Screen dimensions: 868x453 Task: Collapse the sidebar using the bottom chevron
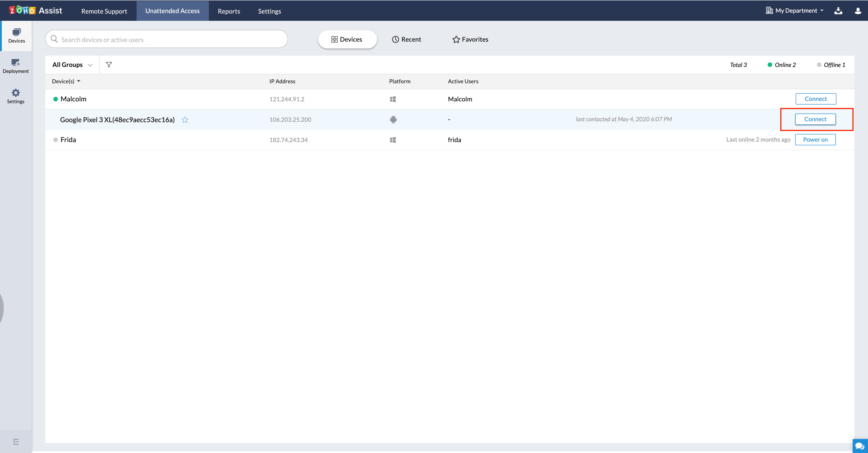pos(16,441)
